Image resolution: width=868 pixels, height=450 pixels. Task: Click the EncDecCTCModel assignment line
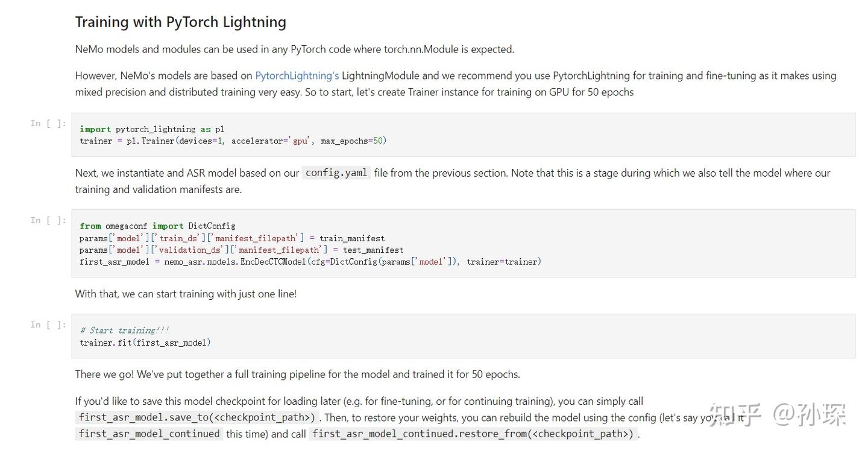310,262
